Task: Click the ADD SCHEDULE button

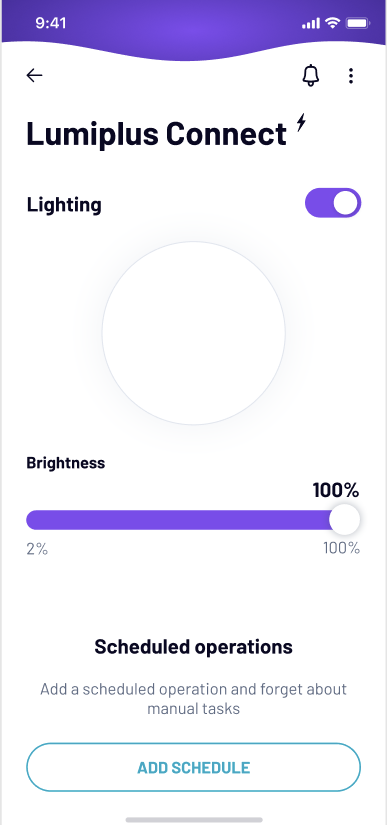Action: click(194, 767)
